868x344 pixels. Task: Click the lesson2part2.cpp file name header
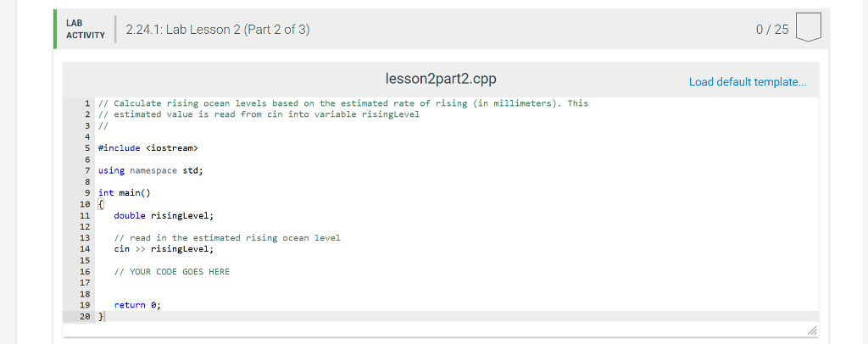pyautogui.click(x=441, y=80)
